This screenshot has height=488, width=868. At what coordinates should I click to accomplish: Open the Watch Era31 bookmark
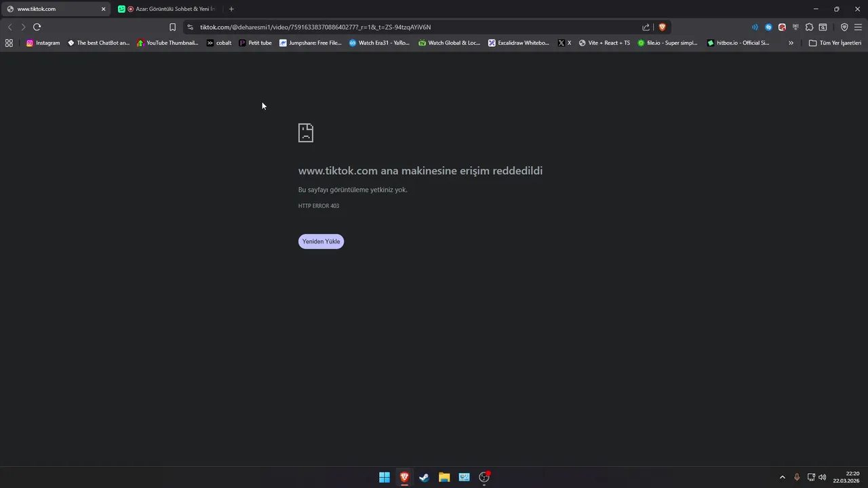point(379,43)
